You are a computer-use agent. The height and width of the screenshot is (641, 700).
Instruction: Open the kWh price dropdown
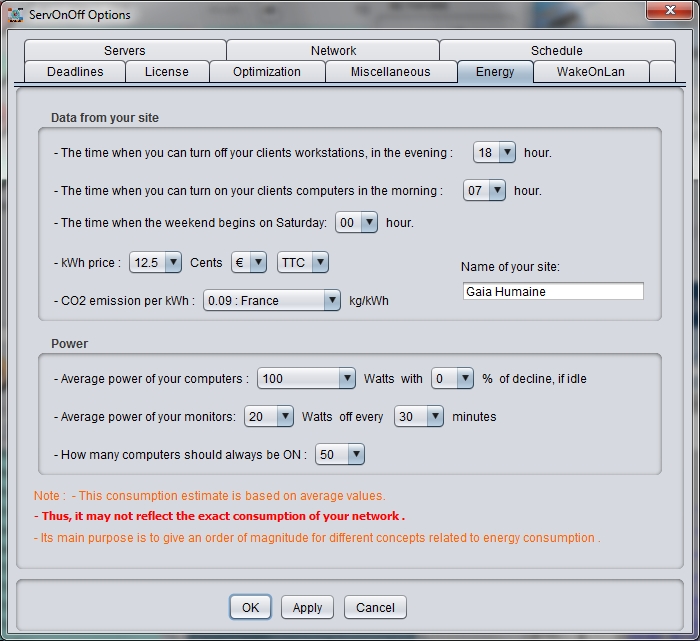pyautogui.click(x=155, y=263)
